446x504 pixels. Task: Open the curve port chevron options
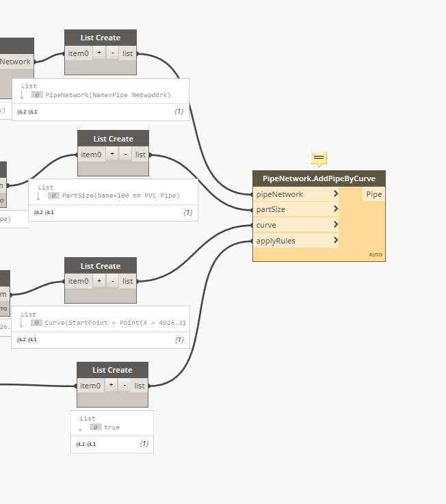pos(336,224)
